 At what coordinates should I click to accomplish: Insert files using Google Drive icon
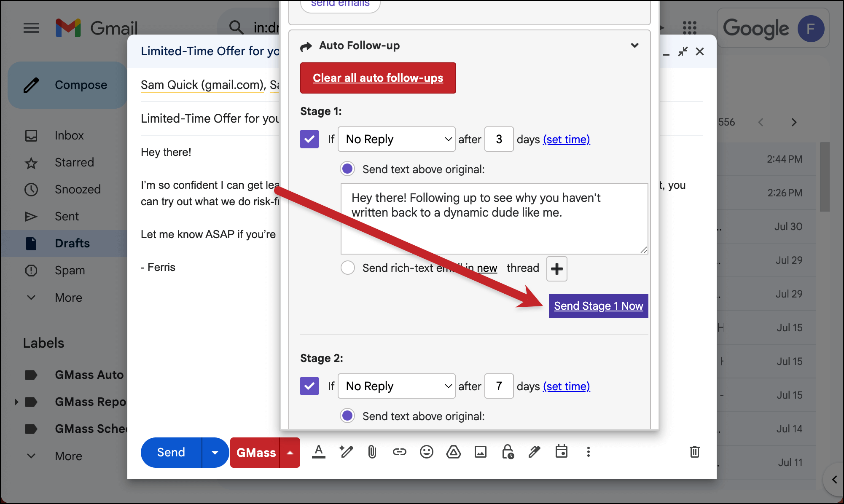tap(453, 452)
